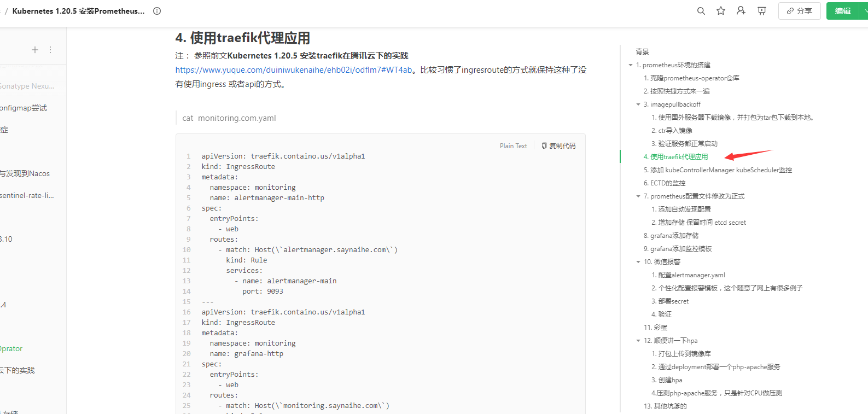Image resolution: width=868 pixels, height=414 pixels.
Task: Open the green highlighted Oprator sidebar document
Action: point(11,348)
